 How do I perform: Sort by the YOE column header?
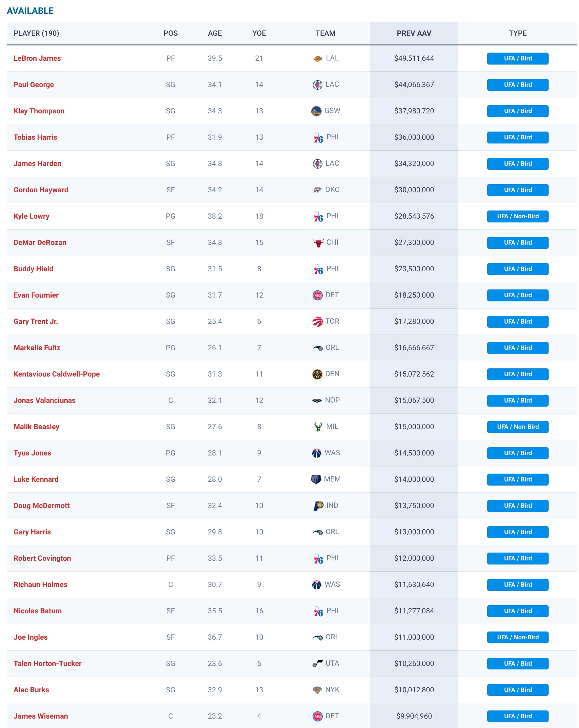click(x=259, y=33)
